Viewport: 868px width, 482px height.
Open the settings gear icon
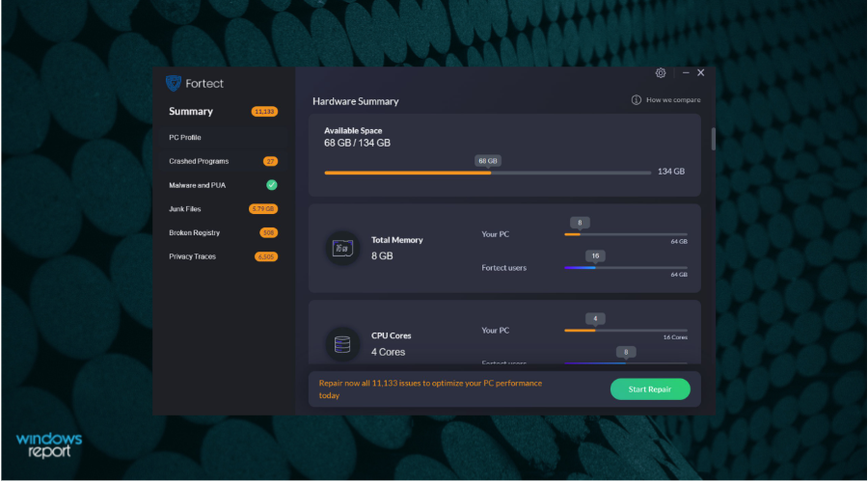661,73
